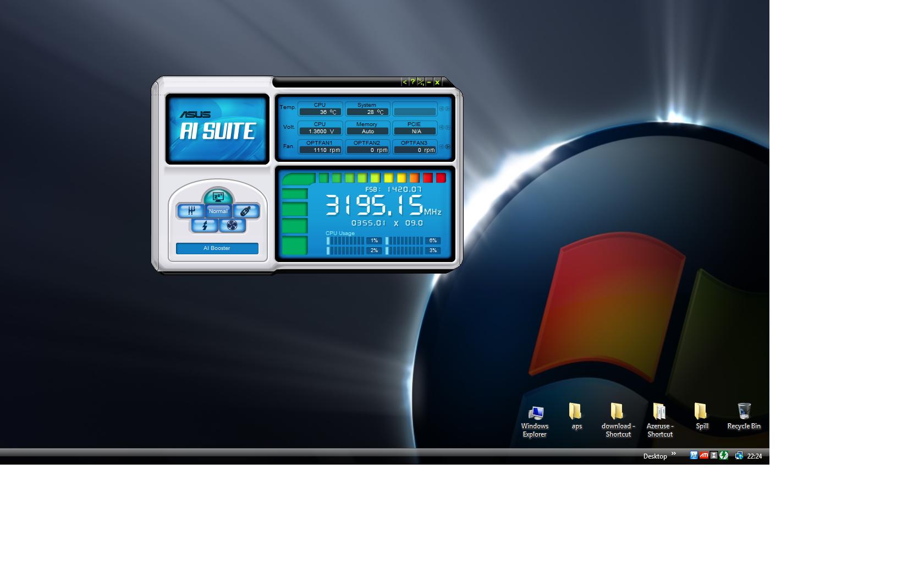Click the Desktop toolbar label in the taskbar
Viewport: 924px width, 578px height.
pos(655,456)
